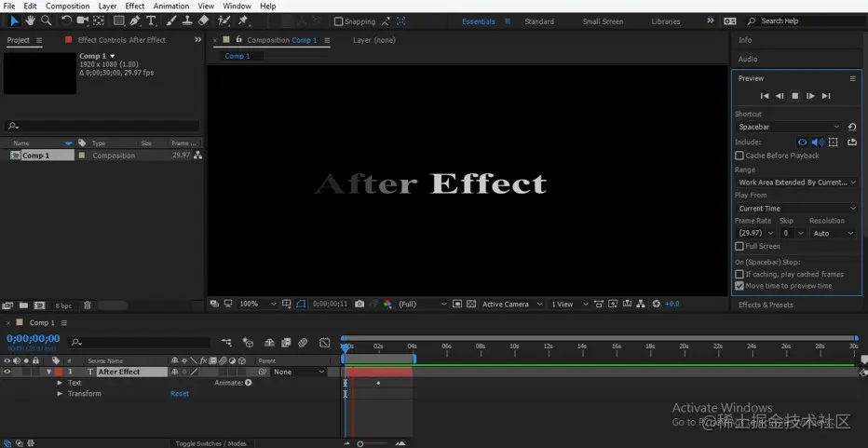Switch to the Small Screen workspace

click(x=603, y=21)
